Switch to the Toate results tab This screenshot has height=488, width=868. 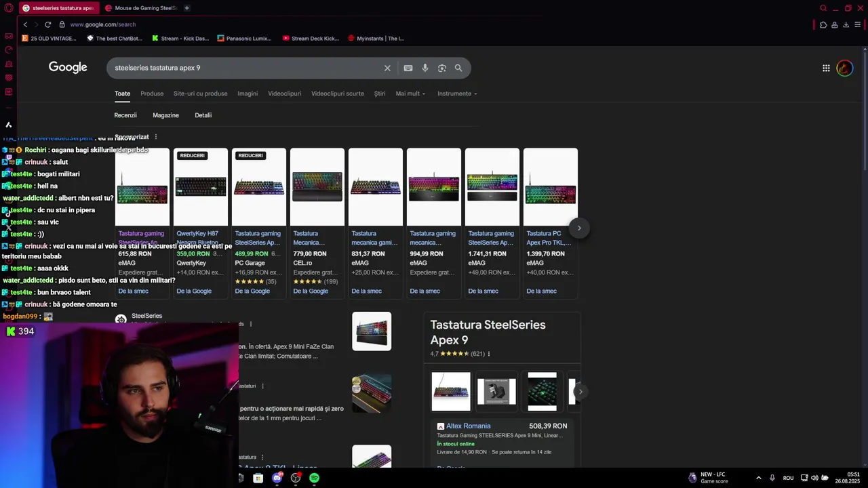[x=122, y=94]
